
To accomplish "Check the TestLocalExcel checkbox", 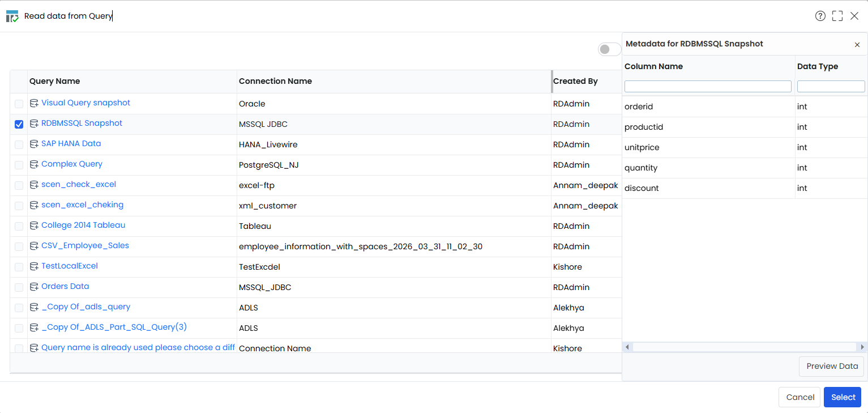I will click(19, 267).
